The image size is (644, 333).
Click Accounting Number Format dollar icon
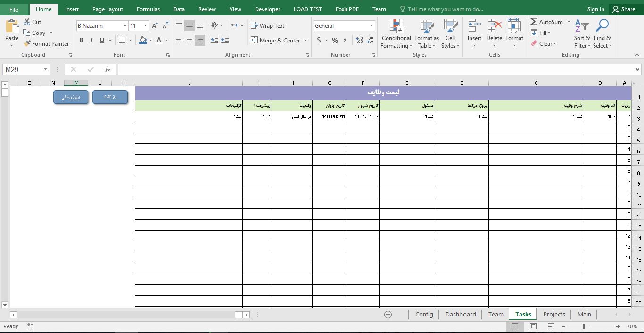point(319,40)
